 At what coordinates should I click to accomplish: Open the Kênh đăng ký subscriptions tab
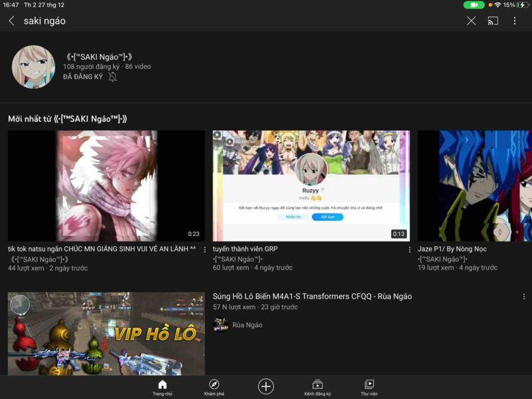(x=317, y=388)
